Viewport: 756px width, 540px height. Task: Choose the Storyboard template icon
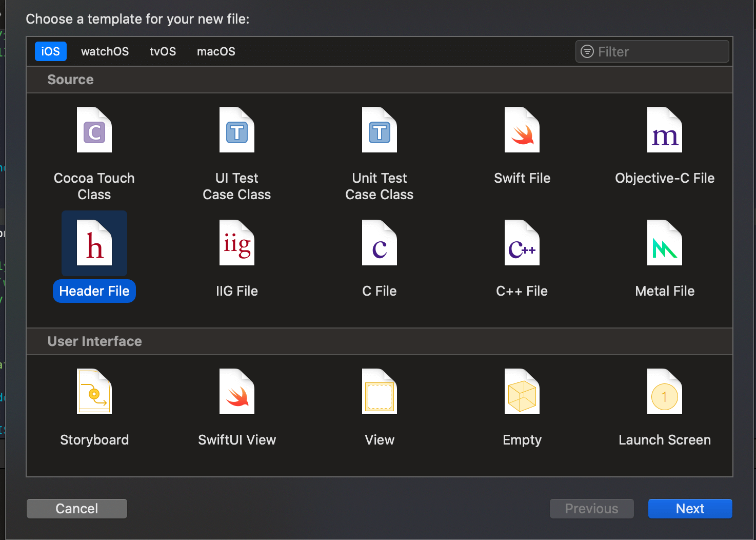pos(94,392)
